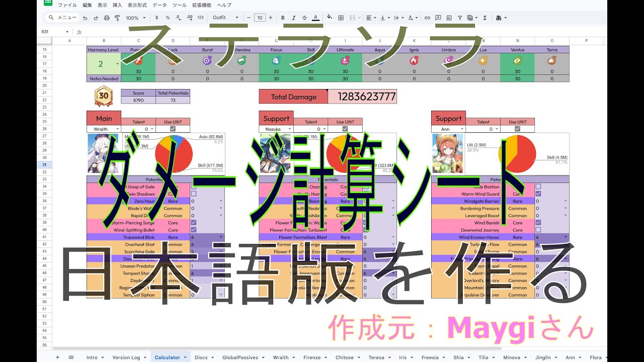This screenshot has width=644, height=362.
Task: Switch to the GlobalPassives sheet tab
Action: point(243,357)
